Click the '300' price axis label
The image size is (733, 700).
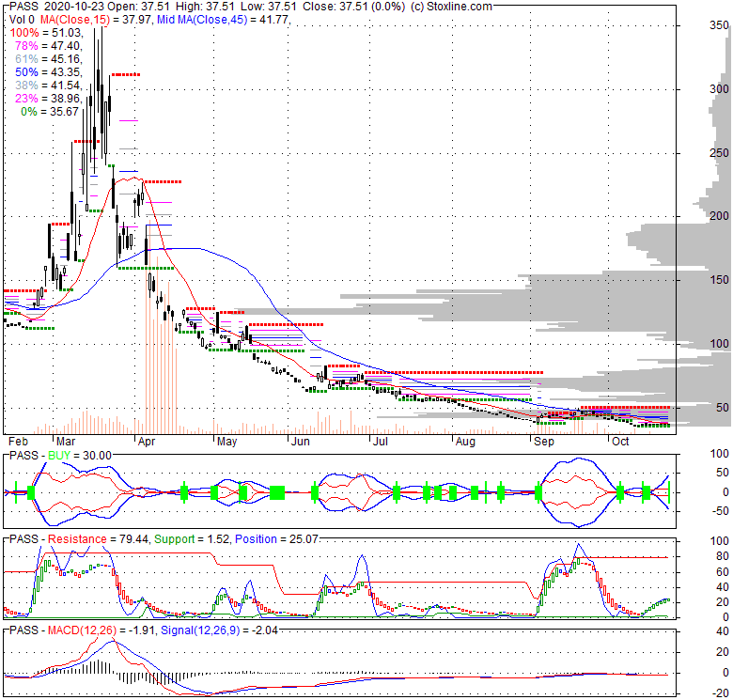719,88
